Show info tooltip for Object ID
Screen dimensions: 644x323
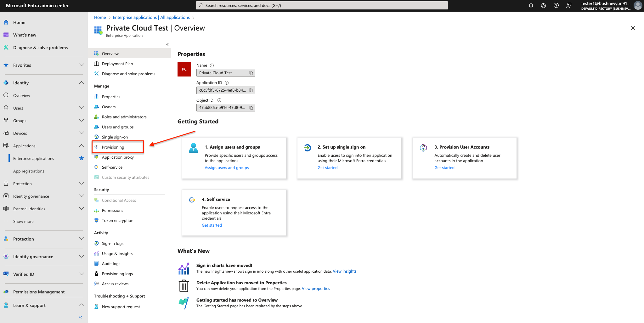tap(219, 100)
